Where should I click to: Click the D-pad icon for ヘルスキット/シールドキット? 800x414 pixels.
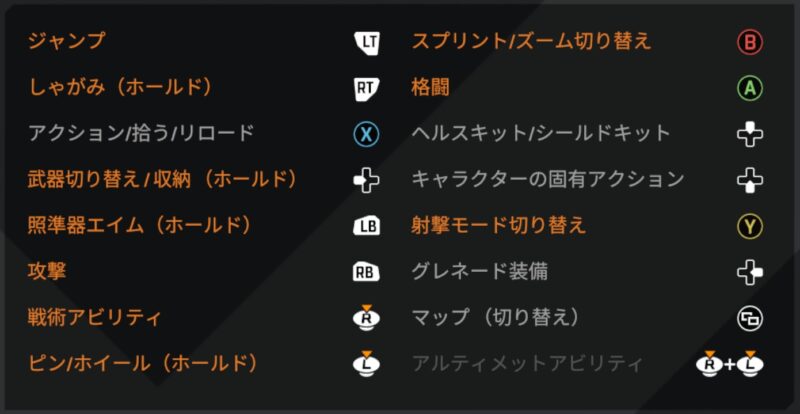750,134
